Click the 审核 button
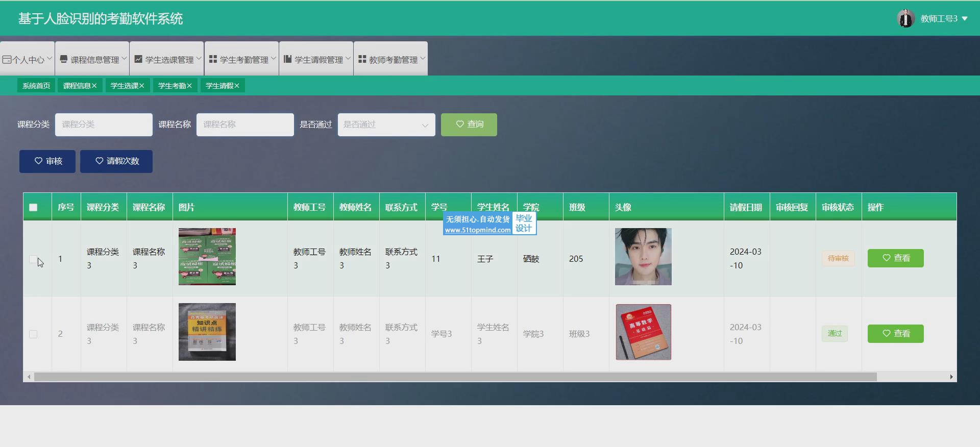Screen dimensions: 980x447 click(x=47, y=161)
